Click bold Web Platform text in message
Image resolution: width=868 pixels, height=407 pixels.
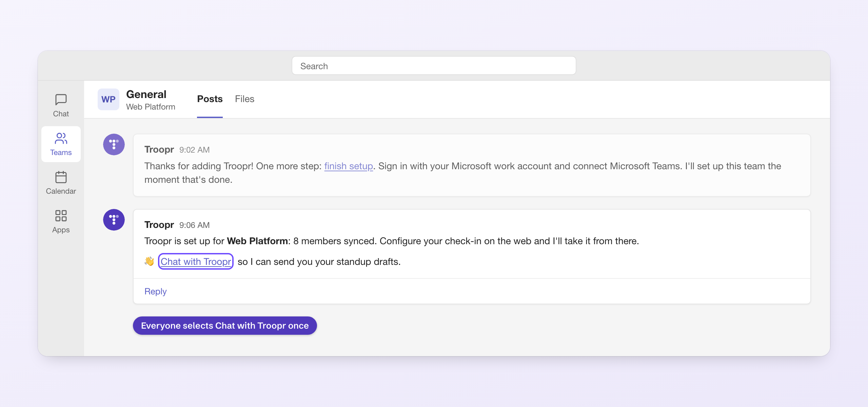click(257, 241)
